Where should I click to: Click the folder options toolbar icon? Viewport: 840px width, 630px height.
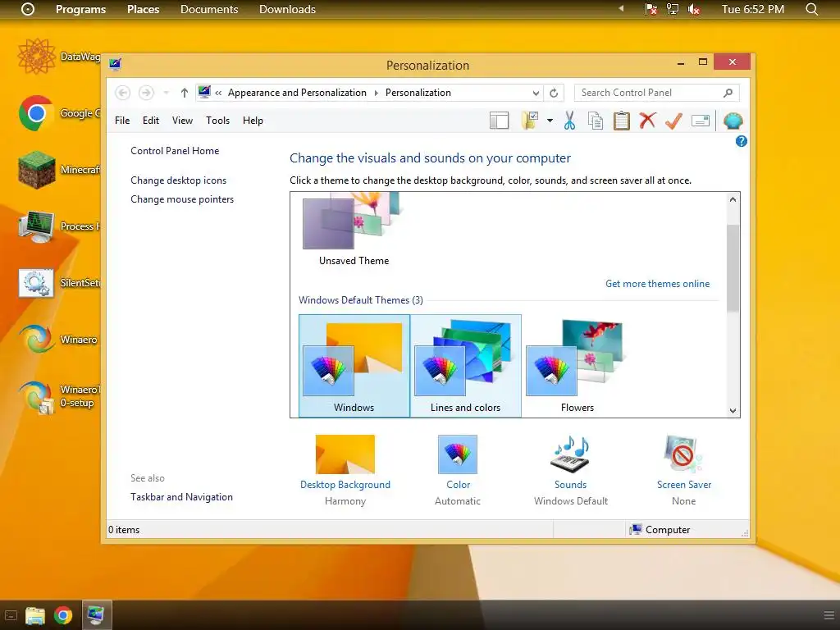(529, 121)
